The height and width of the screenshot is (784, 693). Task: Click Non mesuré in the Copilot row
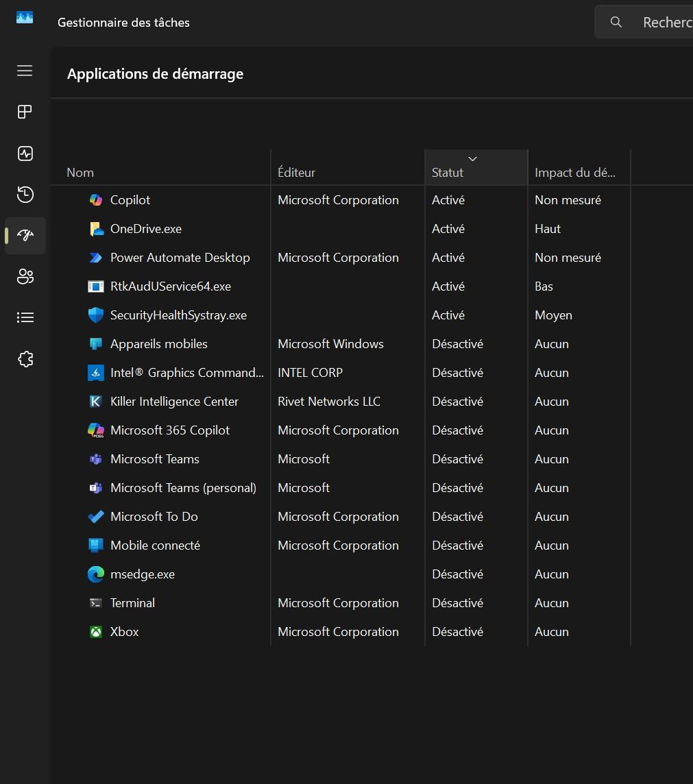click(x=568, y=200)
